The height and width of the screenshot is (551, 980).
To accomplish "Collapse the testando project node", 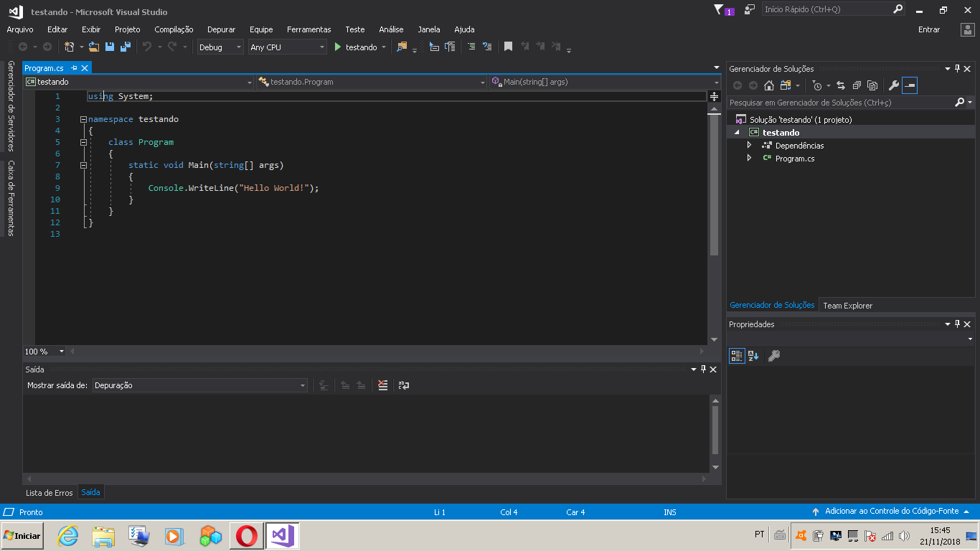I will tap(737, 133).
